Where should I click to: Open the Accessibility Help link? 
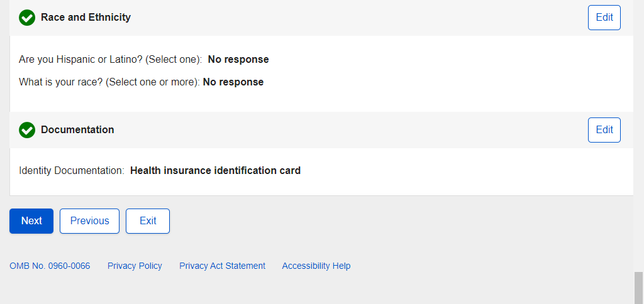coord(316,266)
